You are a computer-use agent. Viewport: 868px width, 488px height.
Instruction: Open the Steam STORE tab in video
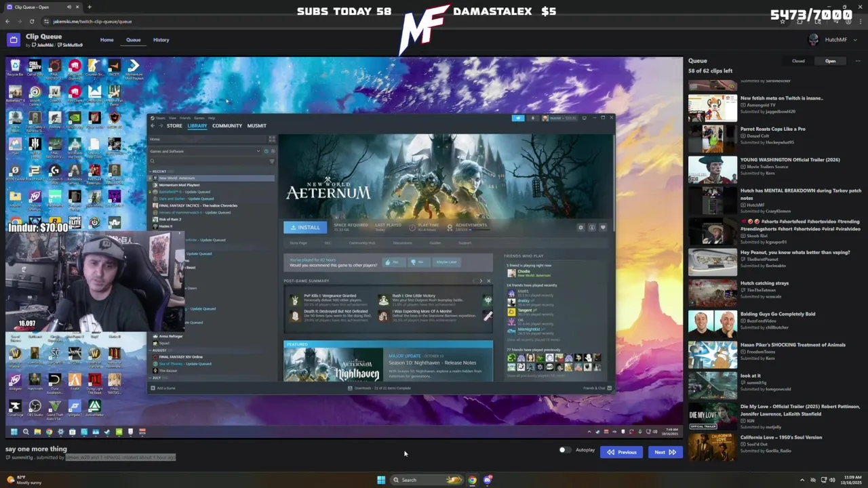[174, 125]
